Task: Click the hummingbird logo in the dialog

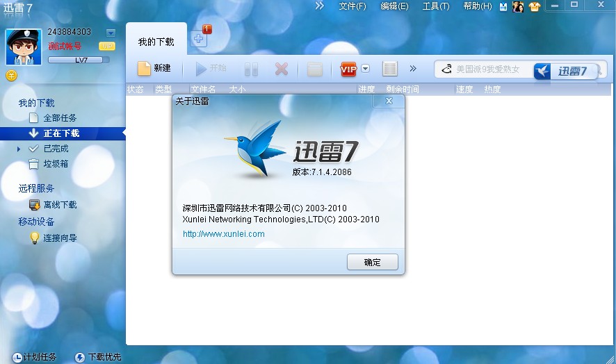Action: pyautogui.click(x=255, y=149)
